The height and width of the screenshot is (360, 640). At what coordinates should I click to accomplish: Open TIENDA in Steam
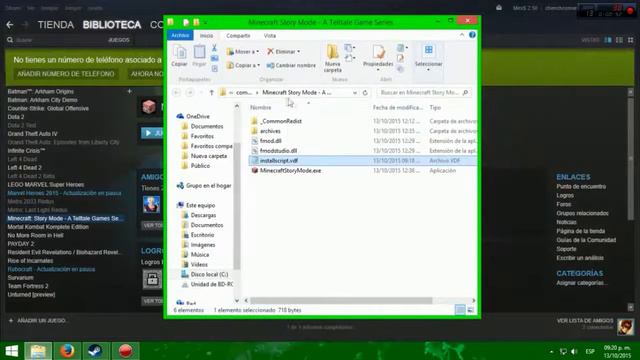point(56,25)
